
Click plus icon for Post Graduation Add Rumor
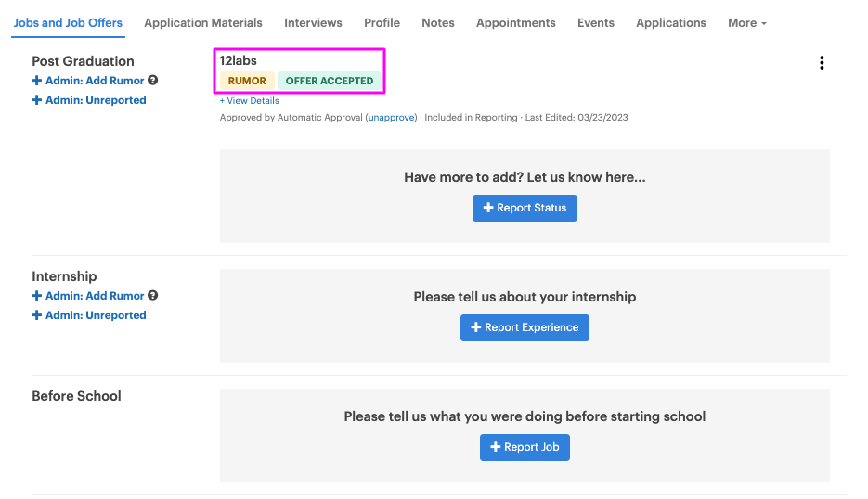point(36,80)
